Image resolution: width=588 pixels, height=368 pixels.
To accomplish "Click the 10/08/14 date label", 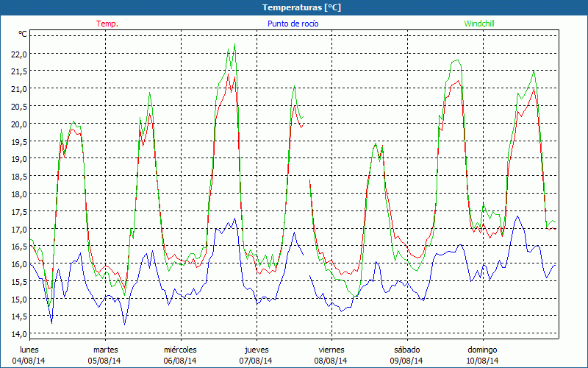I will tap(482, 361).
